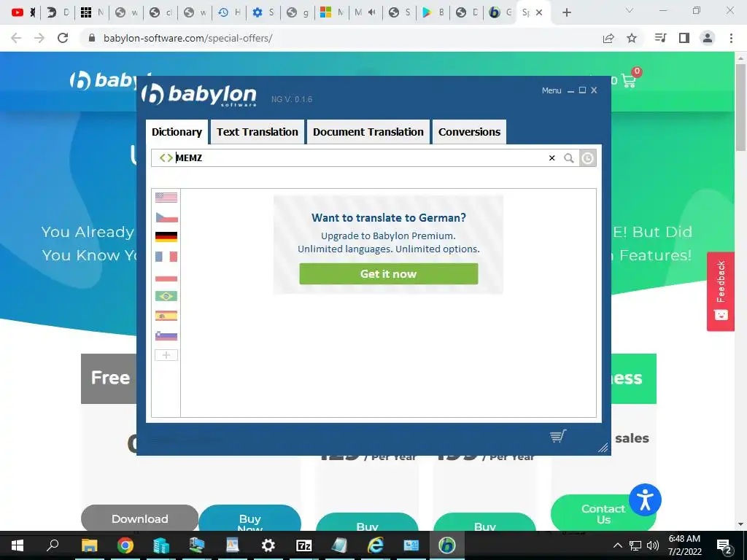
Task: Open the Chrome profile avatar
Action: coord(708,38)
